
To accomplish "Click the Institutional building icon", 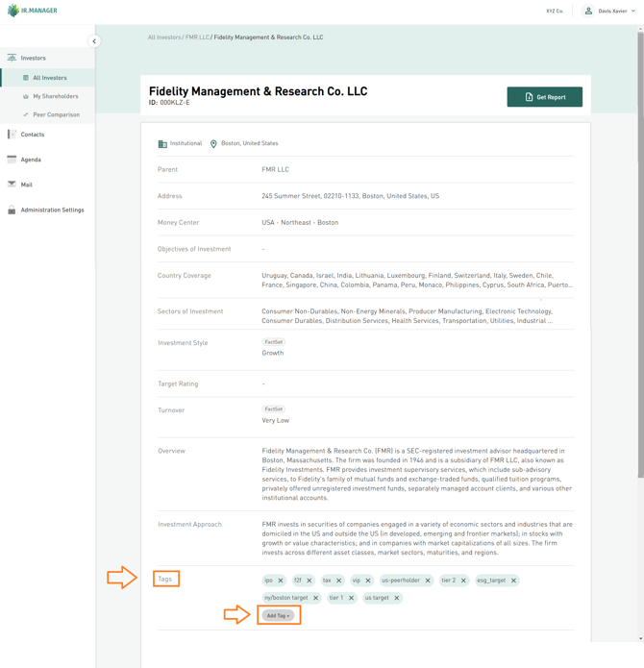I will (x=162, y=144).
